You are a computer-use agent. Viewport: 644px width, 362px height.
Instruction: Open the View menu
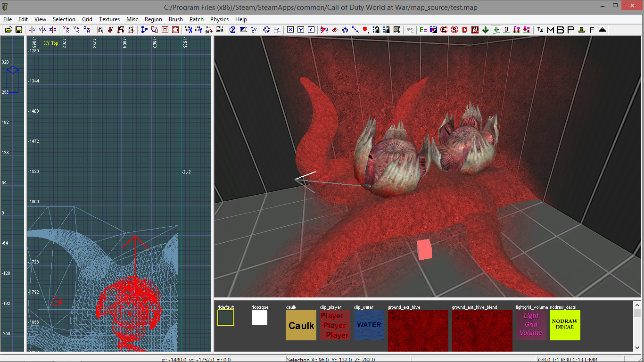pos(40,19)
